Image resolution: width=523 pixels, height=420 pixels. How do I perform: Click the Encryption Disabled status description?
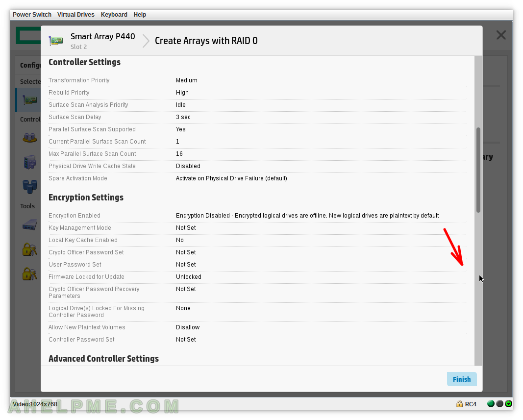click(307, 216)
